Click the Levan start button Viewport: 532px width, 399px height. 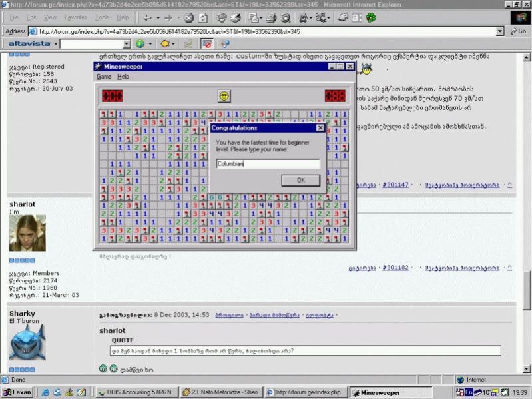(17, 392)
